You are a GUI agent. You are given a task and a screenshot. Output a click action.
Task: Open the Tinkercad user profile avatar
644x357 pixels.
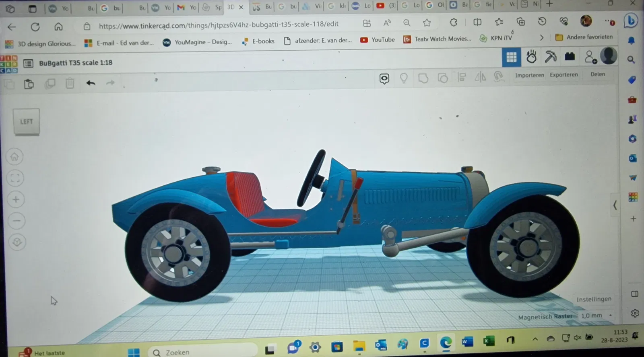point(608,55)
